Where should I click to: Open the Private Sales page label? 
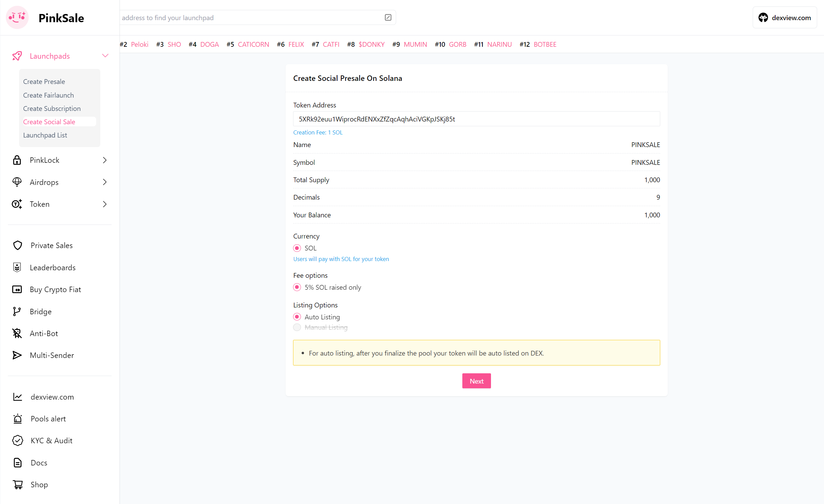pyautogui.click(x=52, y=245)
